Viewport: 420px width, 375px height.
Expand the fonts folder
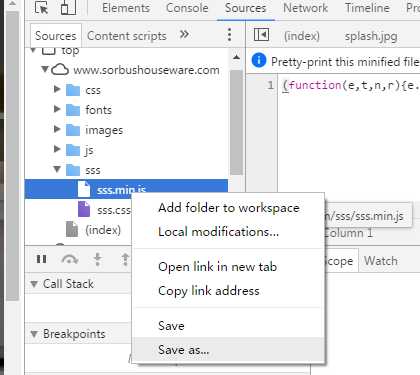click(x=57, y=109)
